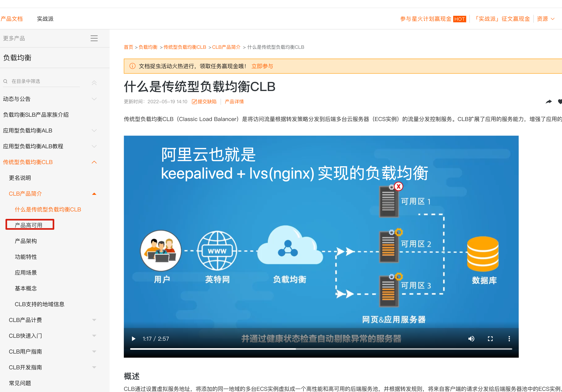Expand the 动态与公告 section
Screen dimensions: 562x392
click(94, 99)
